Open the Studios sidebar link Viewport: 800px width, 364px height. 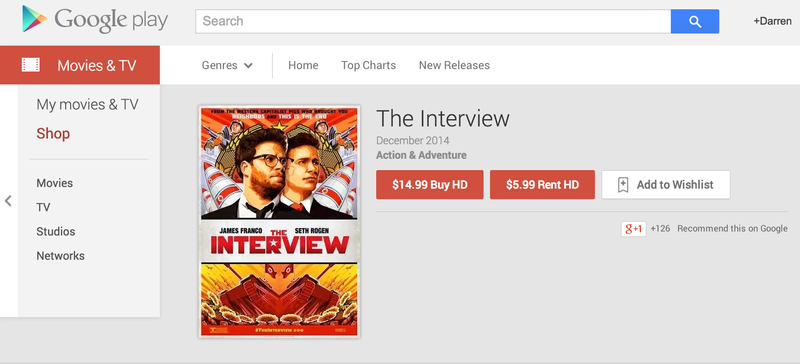click(56, 231)
